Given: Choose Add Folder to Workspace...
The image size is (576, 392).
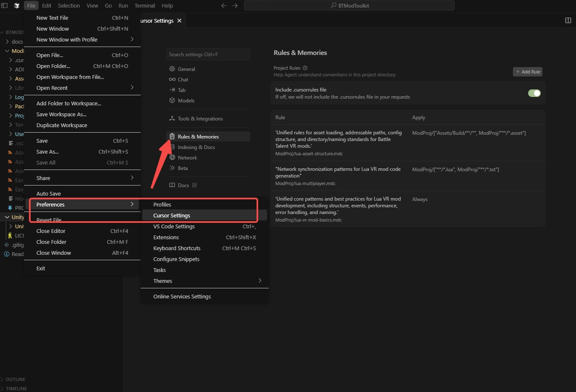Looking at the screenshot, I should 82,103.
